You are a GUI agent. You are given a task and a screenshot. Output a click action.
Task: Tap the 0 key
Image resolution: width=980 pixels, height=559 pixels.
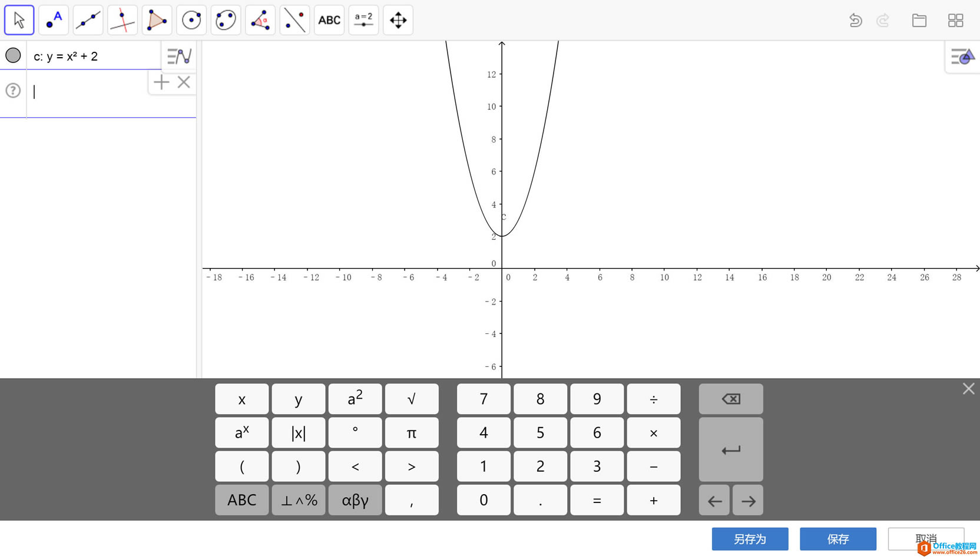[484, 500]
